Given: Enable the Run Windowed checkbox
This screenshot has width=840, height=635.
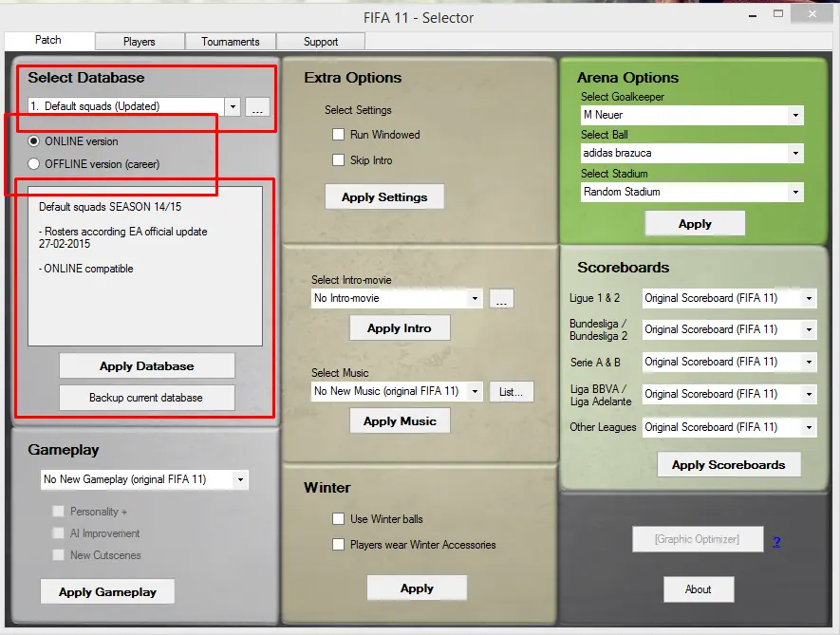Looking at the screenshot, I should (338, 135).
